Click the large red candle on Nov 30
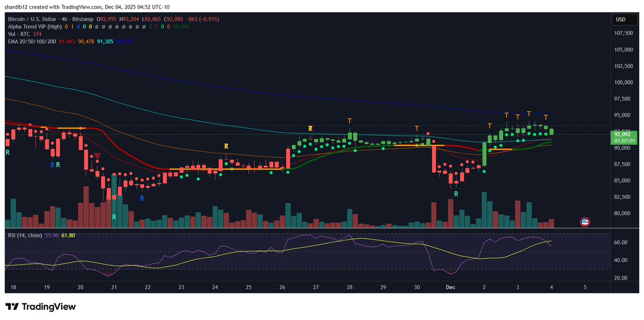644x320 pixels. 433,159
